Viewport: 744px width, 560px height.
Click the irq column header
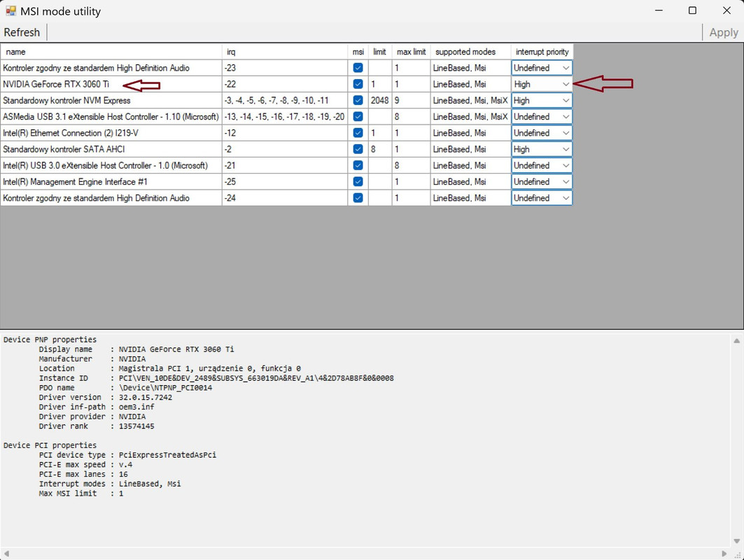pos(285,52)
